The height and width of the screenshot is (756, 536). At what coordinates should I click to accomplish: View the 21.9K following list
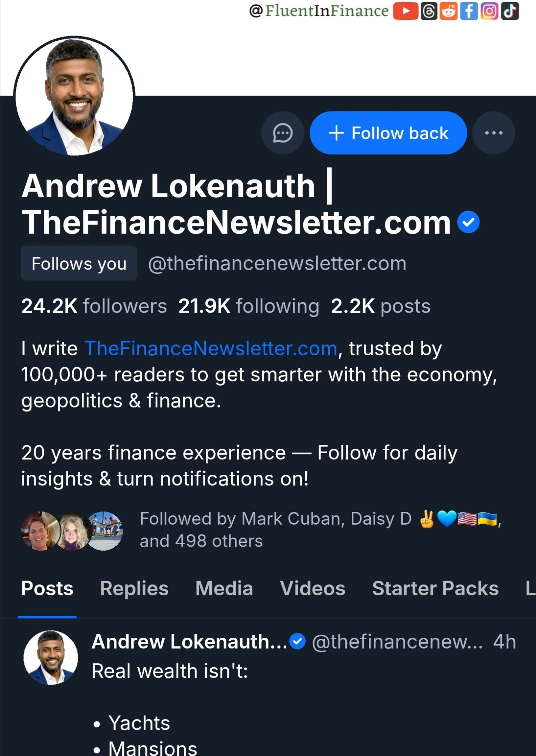click(249, 306)
